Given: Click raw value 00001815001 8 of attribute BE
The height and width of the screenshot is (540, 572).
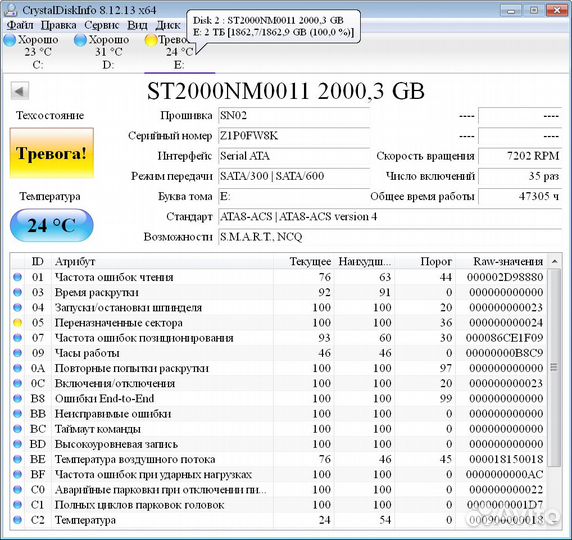Looking at the screenshot, I should pos(506,459).
